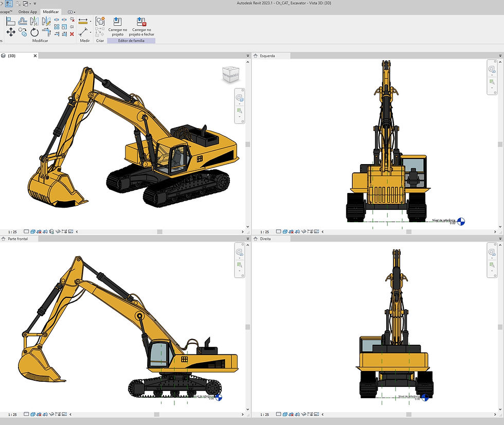504x425 pixels.
Task: Click the ViewCube in the 3D viewport
Action: click(231, 74)
